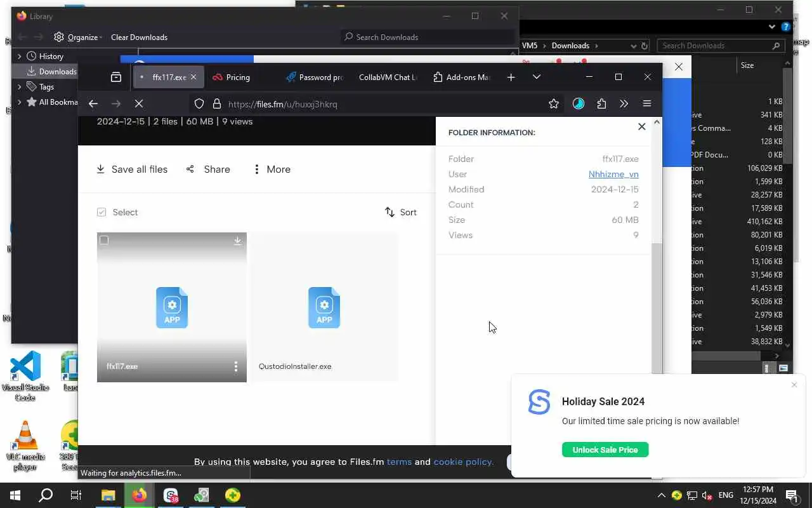Image resolution: width=812 pixels, height=508 pixels.
Task: Open the Organize menu in Library
Action: click(78, 37)
